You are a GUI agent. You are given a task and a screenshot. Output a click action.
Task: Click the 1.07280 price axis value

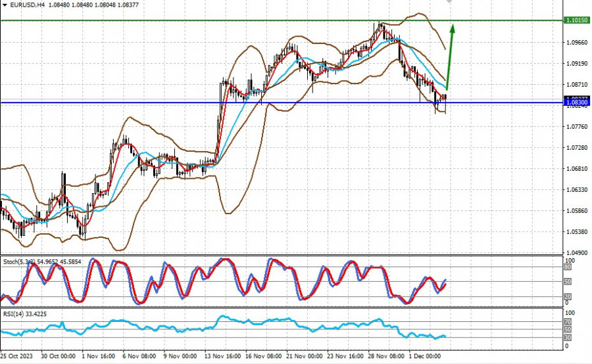pos(578,147)
